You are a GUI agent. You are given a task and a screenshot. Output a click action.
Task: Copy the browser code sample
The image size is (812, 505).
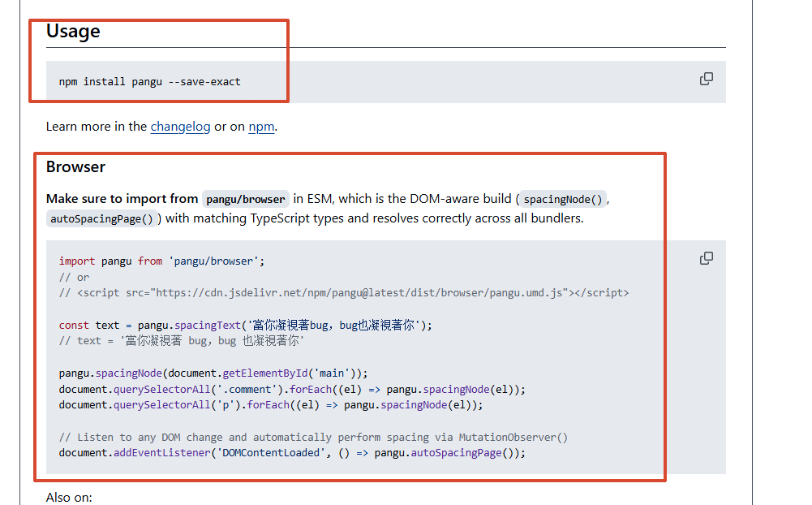coord(707,258)
